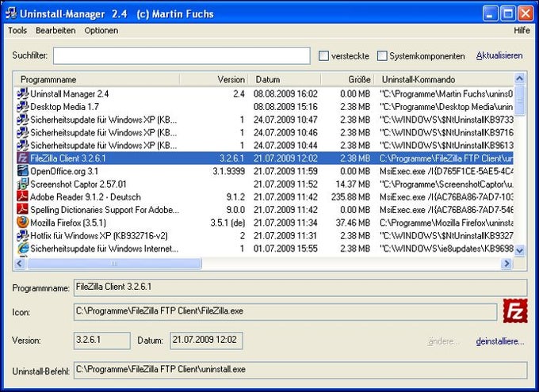The image size is (539, 392).
Task: Click the deinstalliere... link
Action: 500,341
